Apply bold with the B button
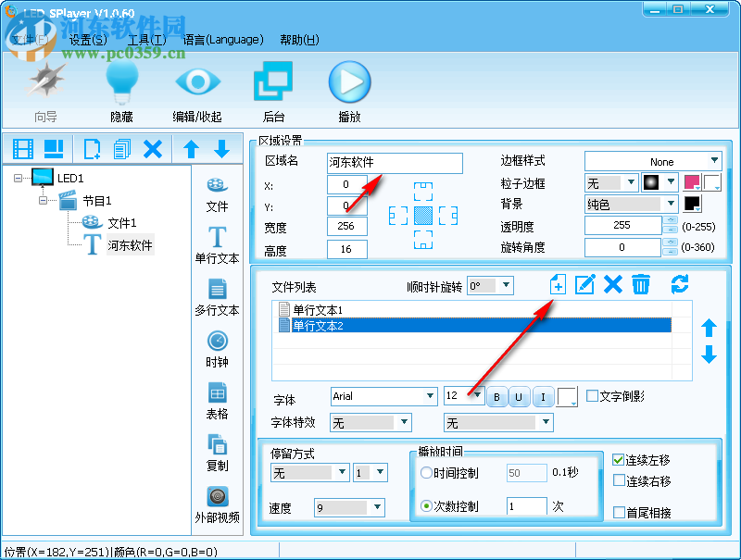Screen dimensions: 741x560 pos(496,395)
